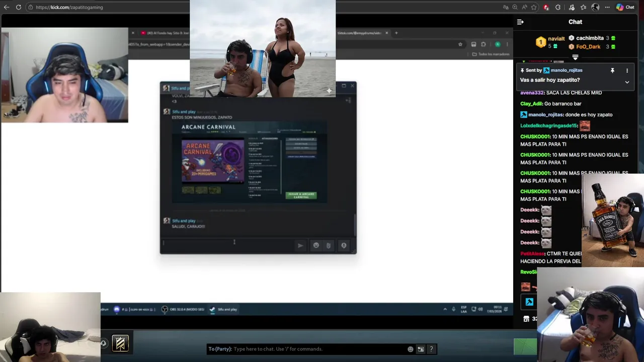Screen dimensions: 644x362
Task: Show hidden tray icons chevron
Action: 445,309
